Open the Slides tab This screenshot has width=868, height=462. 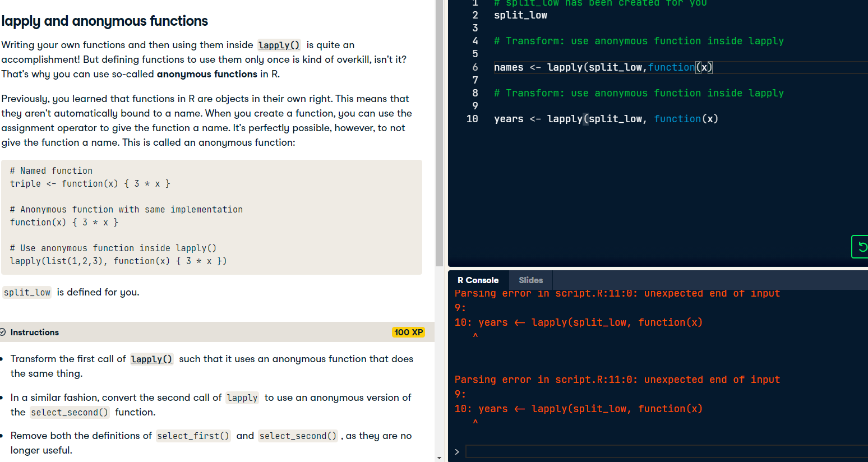point(530,280)
